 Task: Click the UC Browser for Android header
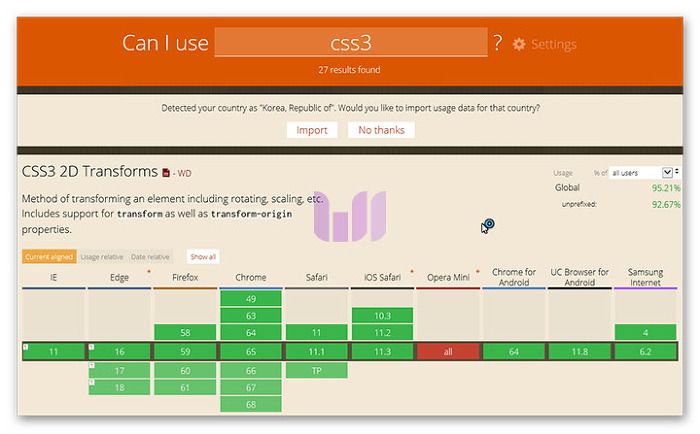pyautogui.click(x=579, y=277)
